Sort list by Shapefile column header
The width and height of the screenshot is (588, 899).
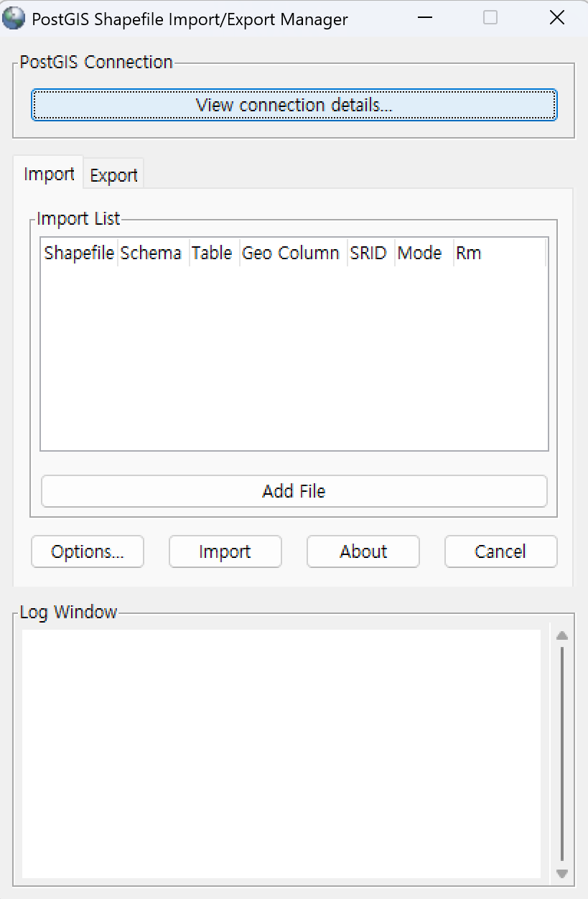point(79,253)
